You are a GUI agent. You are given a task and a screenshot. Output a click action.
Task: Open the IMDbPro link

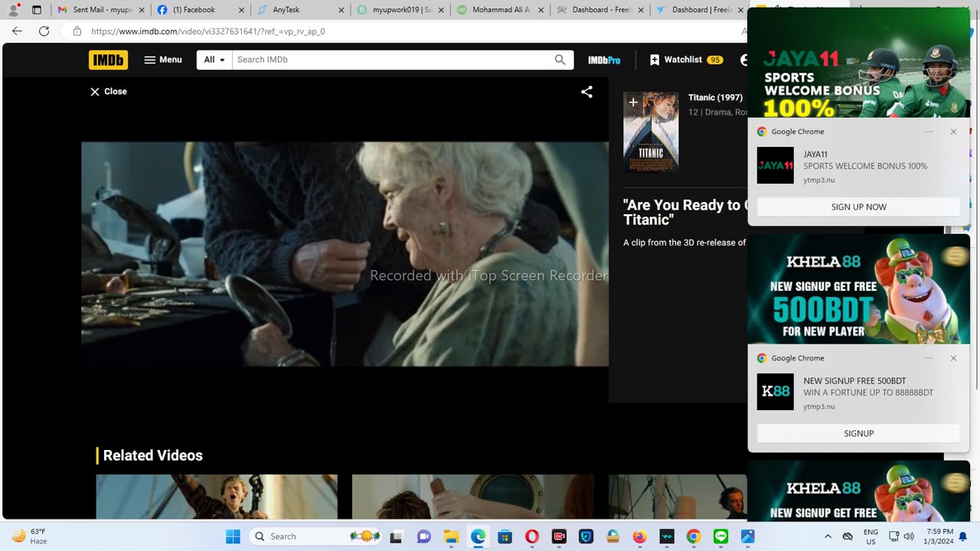coord(604,60)
